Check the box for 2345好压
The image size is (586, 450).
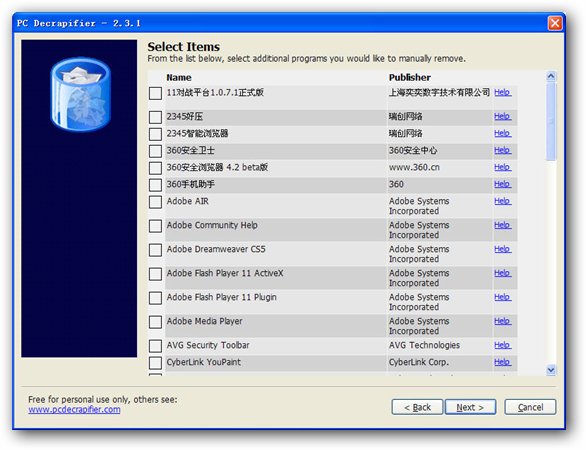[x=155, y=117]
